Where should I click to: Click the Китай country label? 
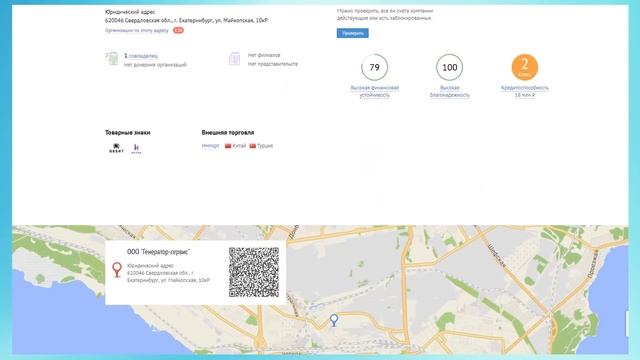point(239,146)
